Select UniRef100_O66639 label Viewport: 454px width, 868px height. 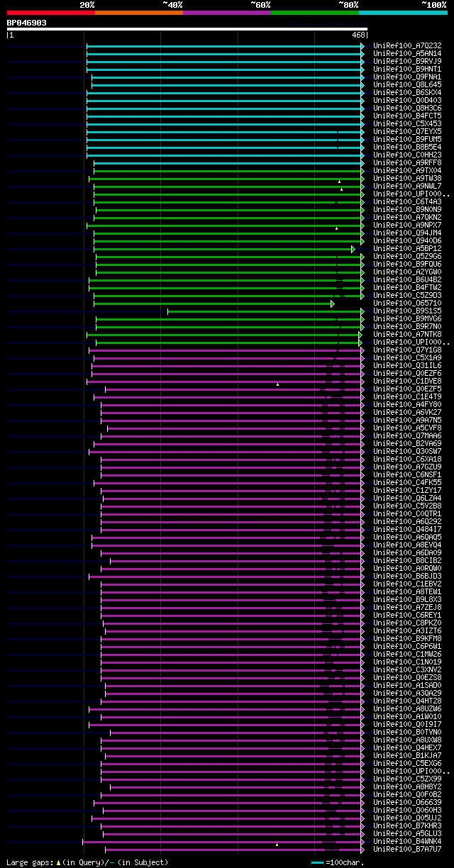[407, 803]
